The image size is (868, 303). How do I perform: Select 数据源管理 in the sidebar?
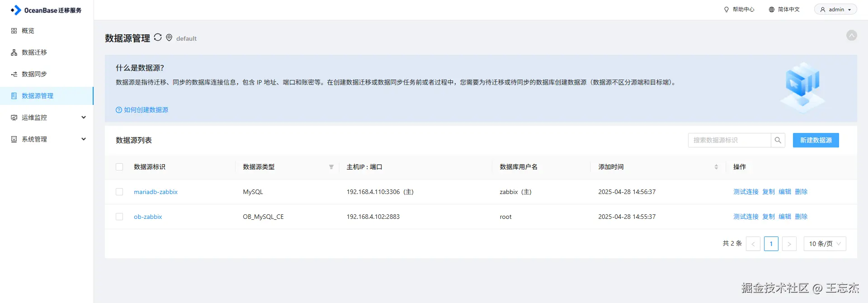pyautogui.click(x=47, y=96)
